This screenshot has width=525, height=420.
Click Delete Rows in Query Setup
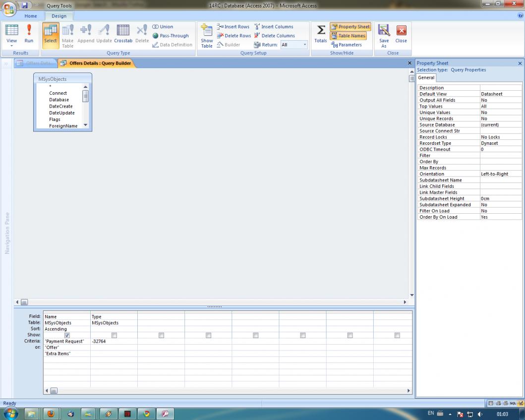(233, 36)
